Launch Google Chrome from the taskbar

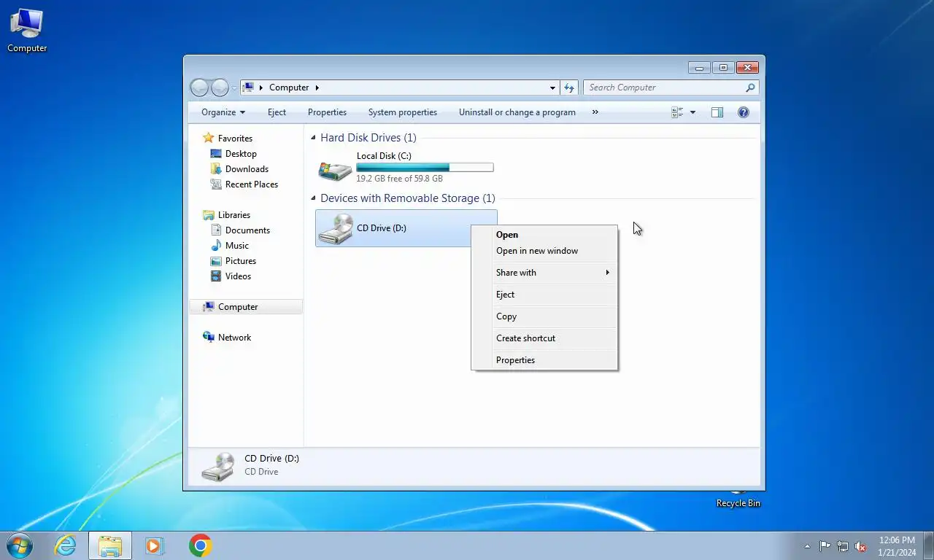click(200, 545)
